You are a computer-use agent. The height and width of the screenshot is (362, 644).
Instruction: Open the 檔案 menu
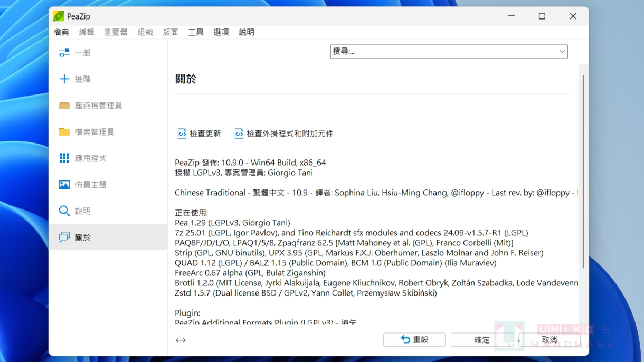(61, 32)
